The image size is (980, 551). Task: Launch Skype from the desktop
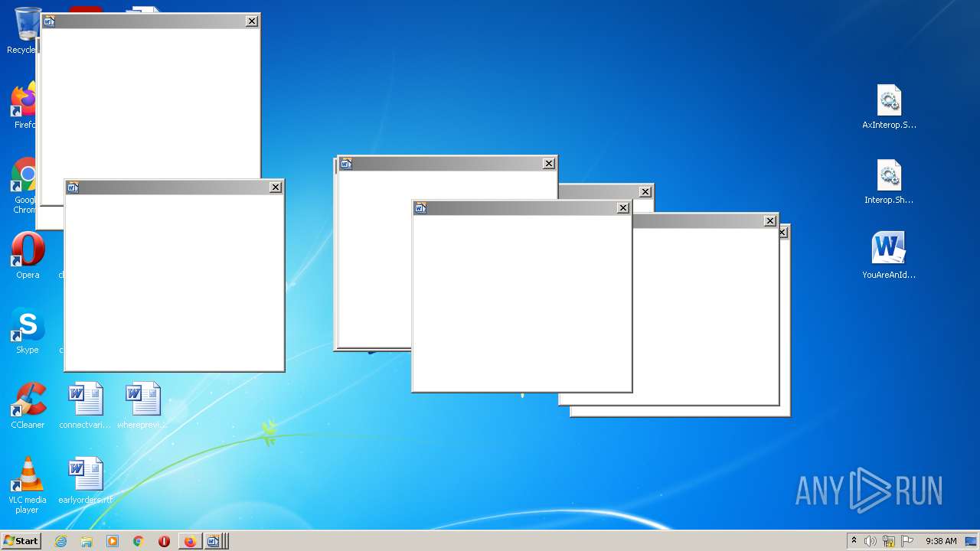coord(28,331)
